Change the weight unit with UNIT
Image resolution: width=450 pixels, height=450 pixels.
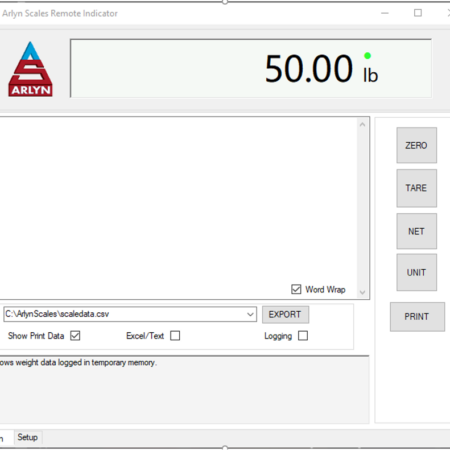point(416,272)
